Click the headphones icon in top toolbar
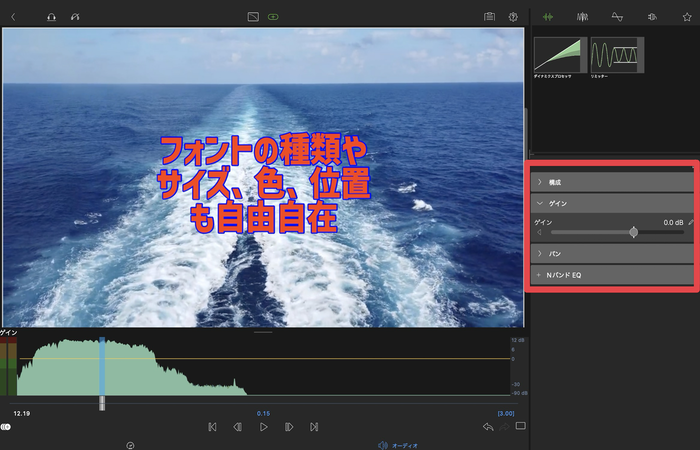The image size is (700, 450). [51, 17]
